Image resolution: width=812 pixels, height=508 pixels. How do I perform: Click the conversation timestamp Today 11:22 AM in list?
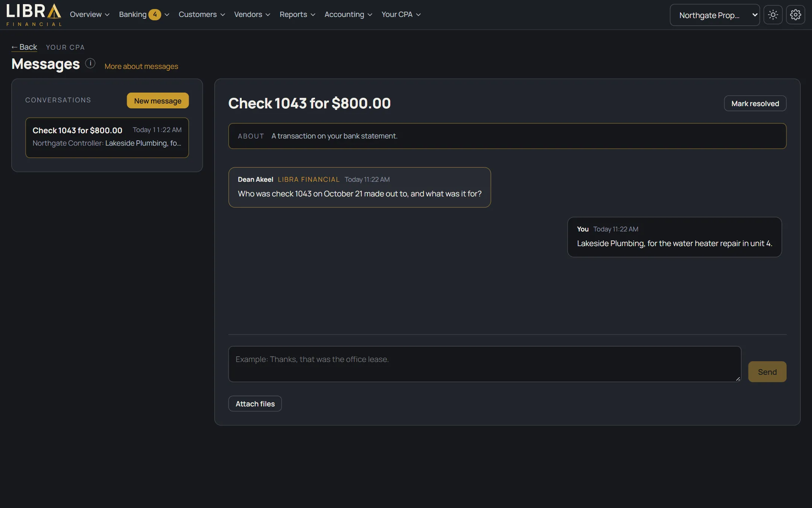157,130
